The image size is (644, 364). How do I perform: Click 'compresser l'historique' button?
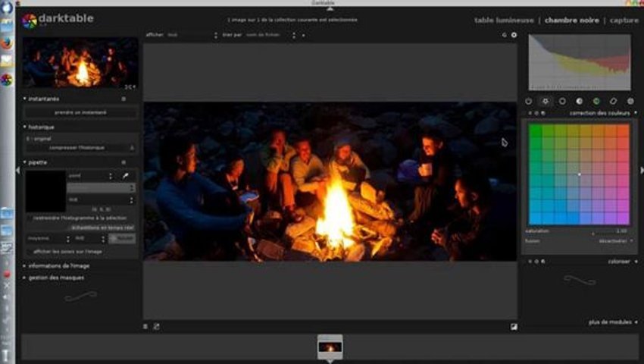(77, 148)
